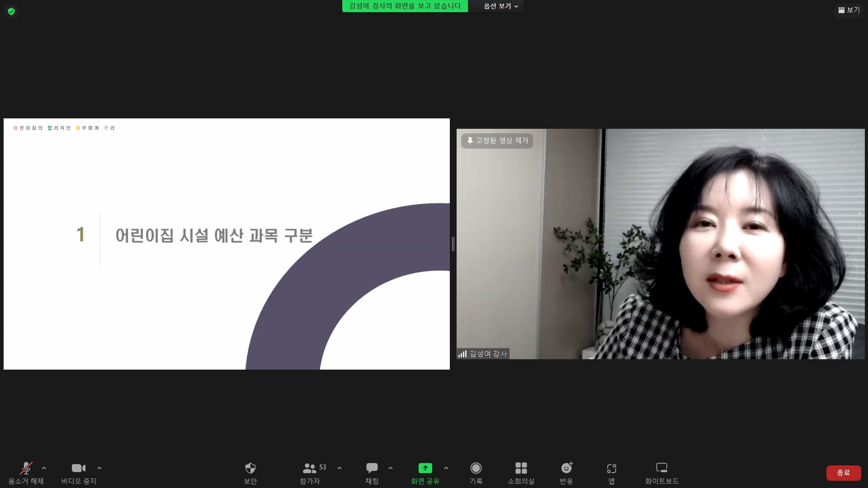This screenshot has width=868, height=488.
Task: Expand video options arrow beside 비디오 중지
Action: [99, 468]
